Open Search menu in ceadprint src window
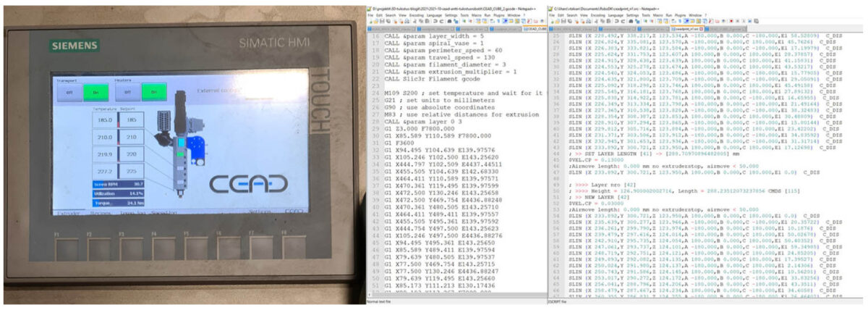Viewport: 868px width, 310px height. [x=572, y=15]
